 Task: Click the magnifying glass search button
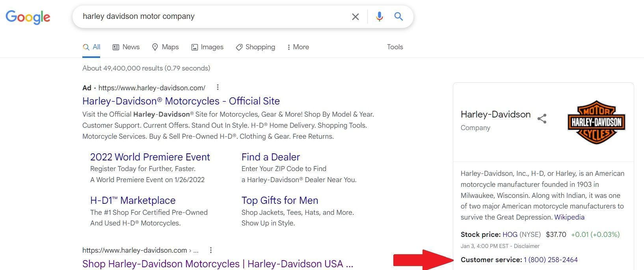(398, 17)
